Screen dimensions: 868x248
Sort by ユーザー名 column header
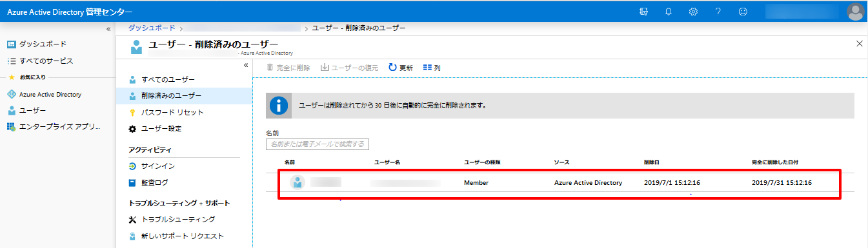(387, 162)
